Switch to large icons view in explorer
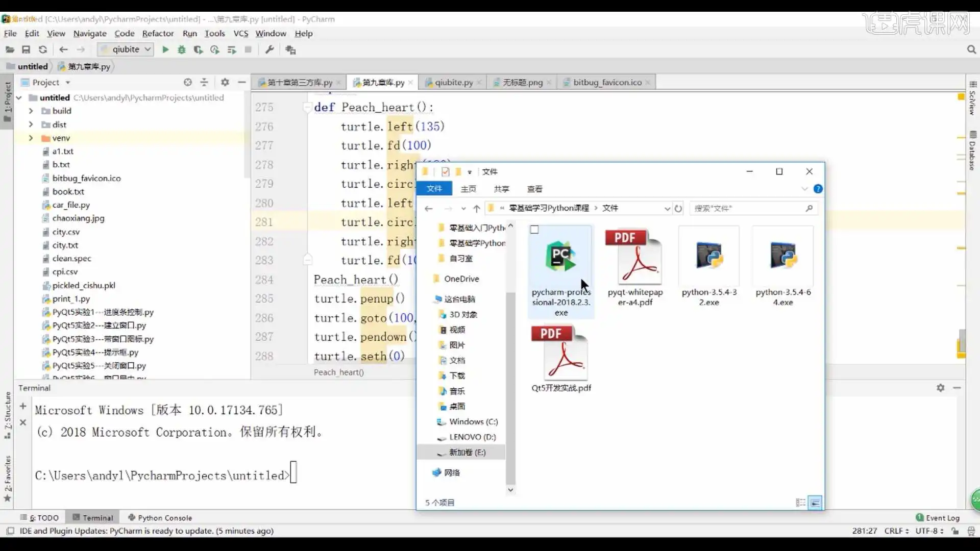 tap(816, 503)
